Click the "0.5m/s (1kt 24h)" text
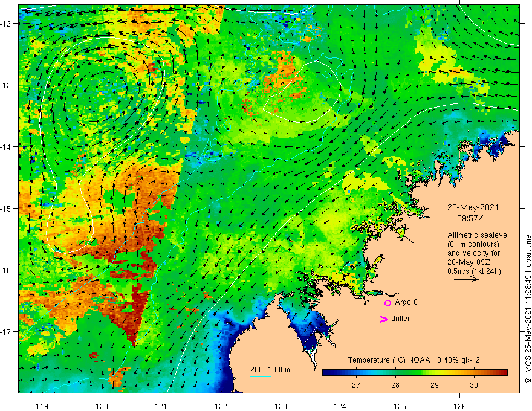532x411 pixels. pyautogui.click(x=474, y=271)
